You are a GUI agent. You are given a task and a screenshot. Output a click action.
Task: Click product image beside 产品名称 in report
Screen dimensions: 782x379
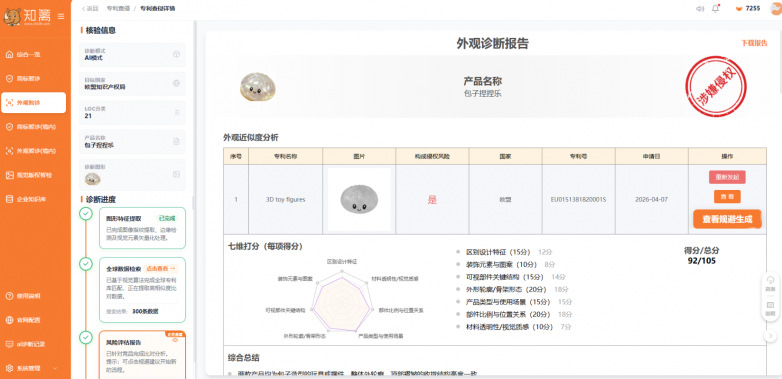tap(258, 86)
